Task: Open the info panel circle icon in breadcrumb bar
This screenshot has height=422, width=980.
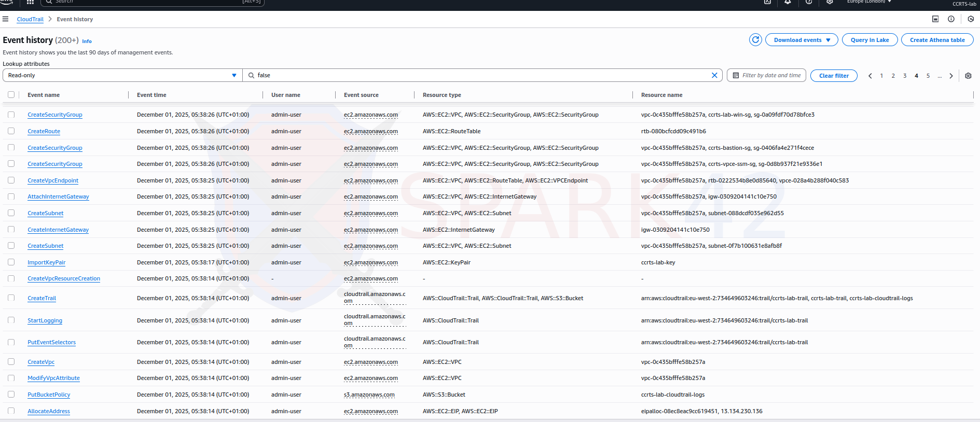Action: pyautogui.click(x=951, y=19)
